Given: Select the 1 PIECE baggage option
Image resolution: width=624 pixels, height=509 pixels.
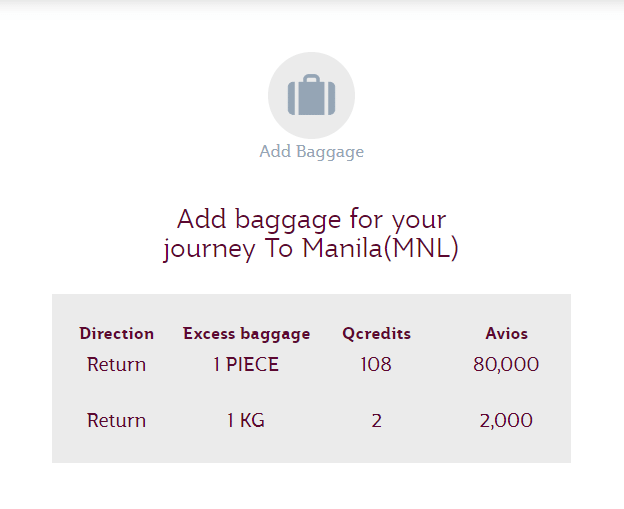Looking at the screenshot, I should [246, 365].
